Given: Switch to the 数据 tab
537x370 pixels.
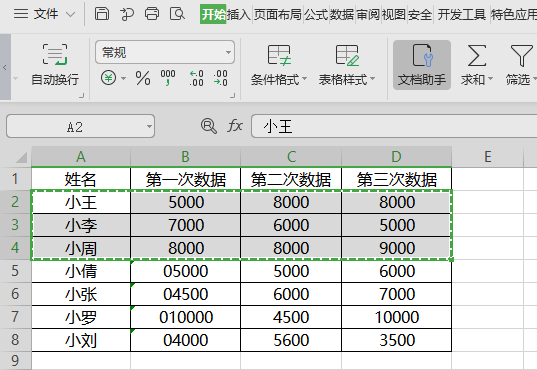Looking at the screenshot, I should coord(342,14).
